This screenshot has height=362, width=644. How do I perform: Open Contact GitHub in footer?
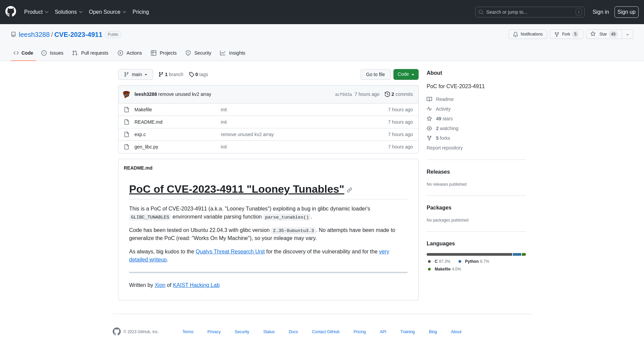[326, 332]
